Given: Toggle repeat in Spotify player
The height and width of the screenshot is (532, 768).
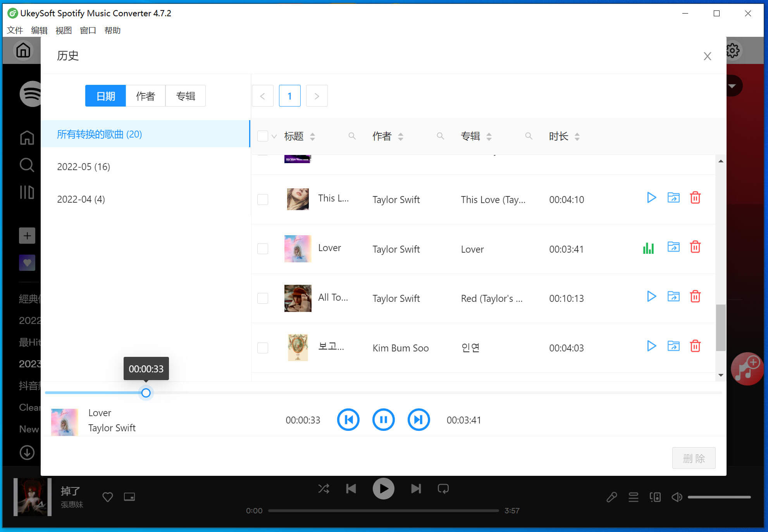Looking at the screenshot, I should (x=443, y=489).
